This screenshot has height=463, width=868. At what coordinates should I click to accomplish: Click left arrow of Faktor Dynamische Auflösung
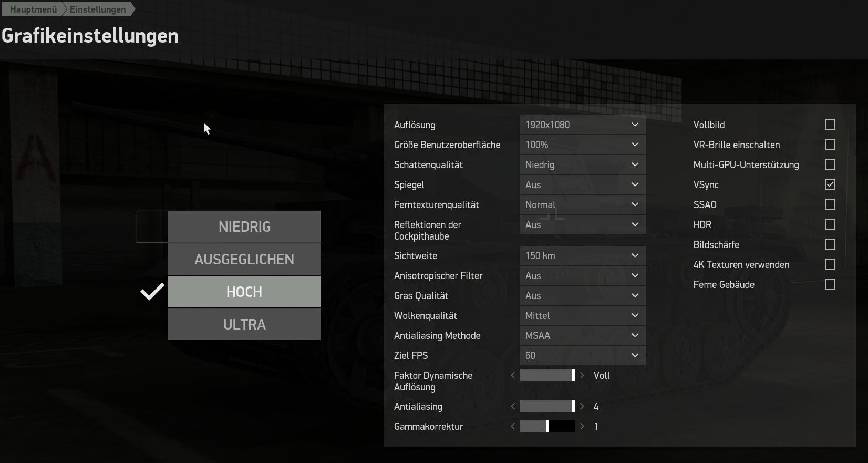pyautogui.click(x=513, y=376)
